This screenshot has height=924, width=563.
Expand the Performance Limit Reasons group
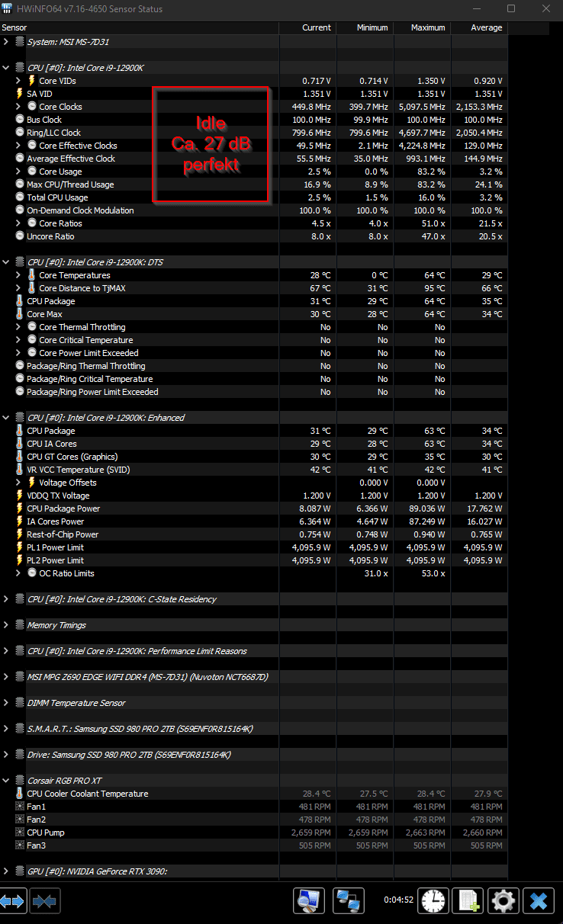click(6, 651)
